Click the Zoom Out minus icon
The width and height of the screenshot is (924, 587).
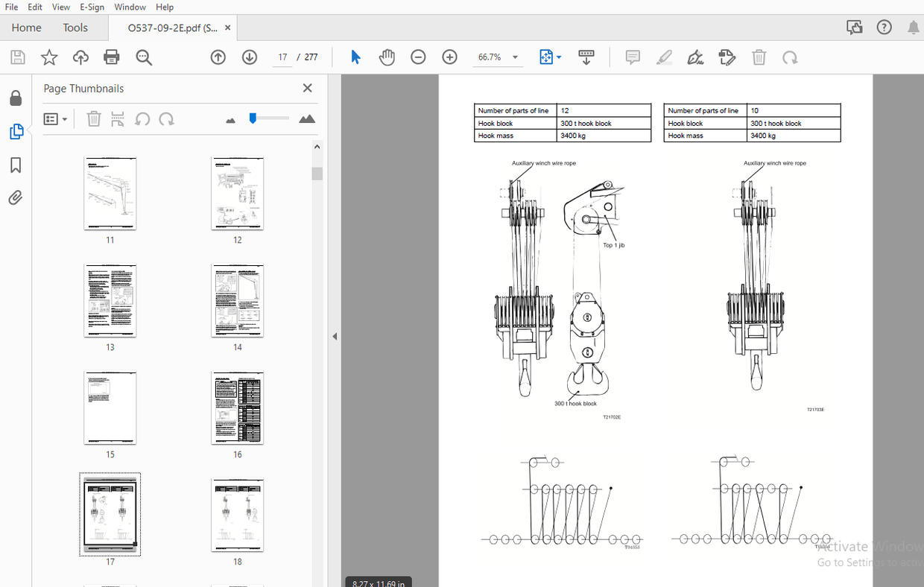[x=418, y=57]
